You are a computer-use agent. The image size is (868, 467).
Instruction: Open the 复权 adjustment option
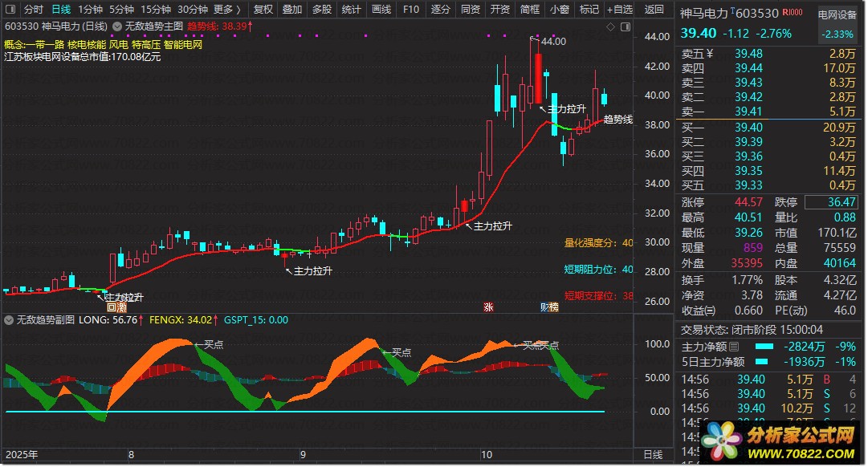pos(263,10)
